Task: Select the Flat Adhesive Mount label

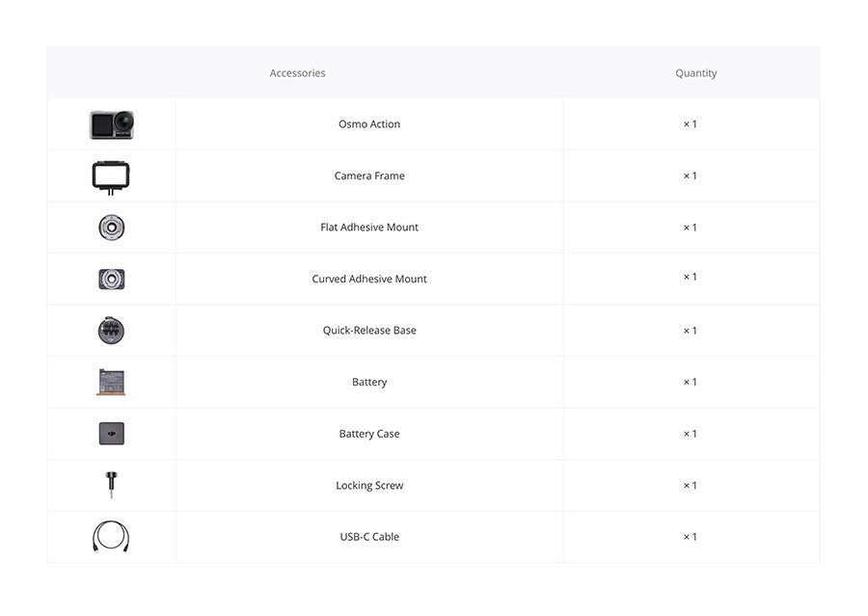Action: pyautogui.click(x=369, y=227)
